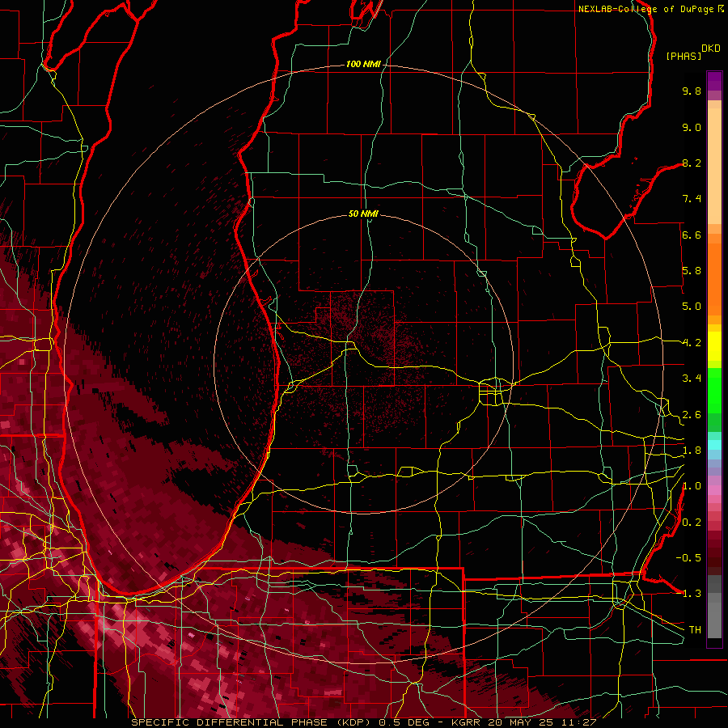Click the 1.0 value on color scale

[692, 486]
